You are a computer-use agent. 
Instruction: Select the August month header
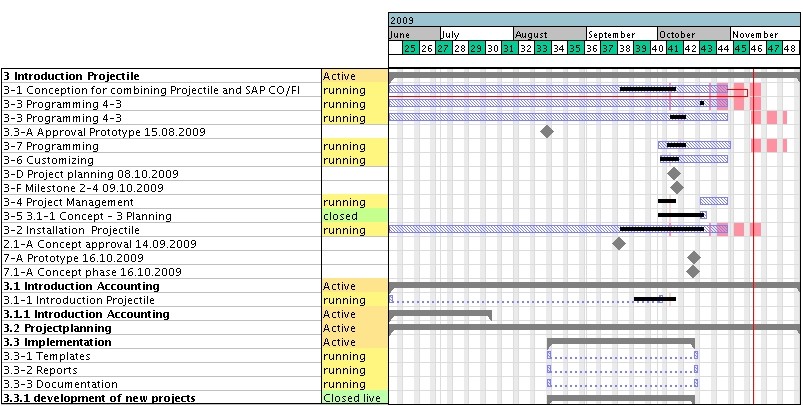tap(549, 34)
